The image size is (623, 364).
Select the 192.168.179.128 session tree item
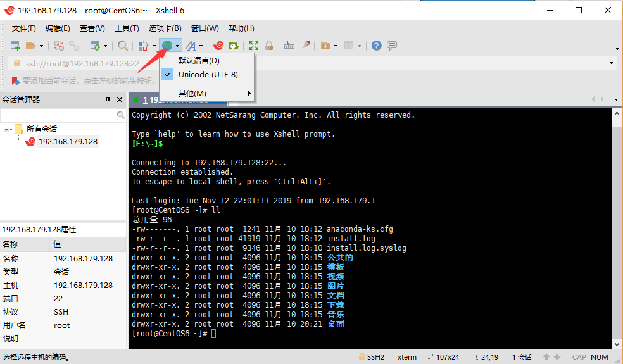[x=68, y=141]
